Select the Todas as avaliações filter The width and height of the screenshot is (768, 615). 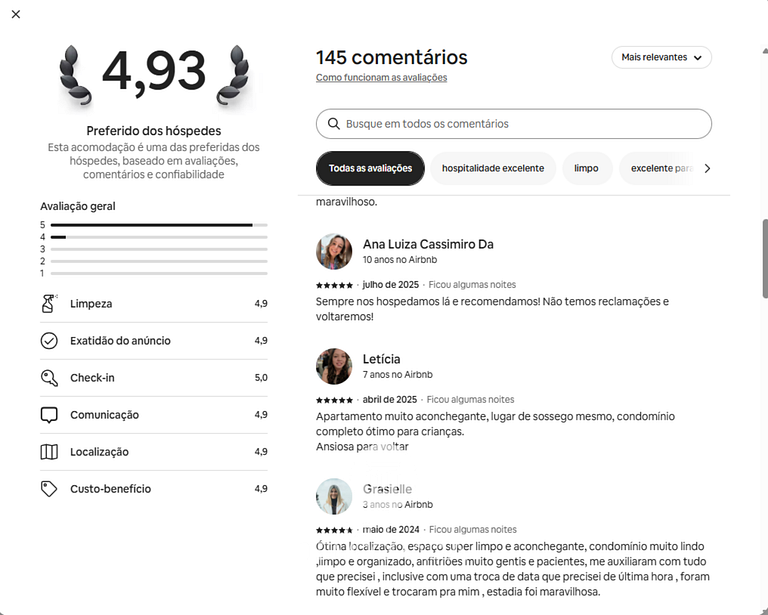(370, 168)
